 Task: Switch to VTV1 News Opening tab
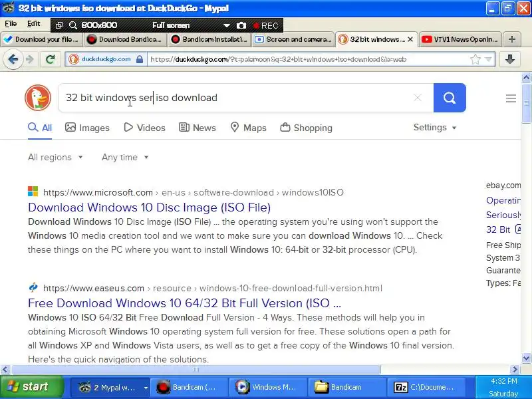[x=460, y=39]
